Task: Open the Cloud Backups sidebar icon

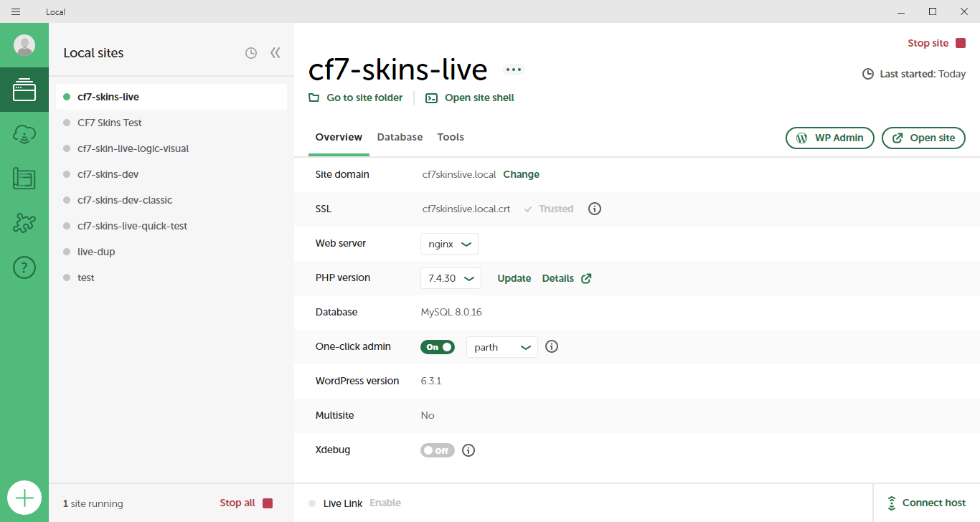Action: pos(24,134)
